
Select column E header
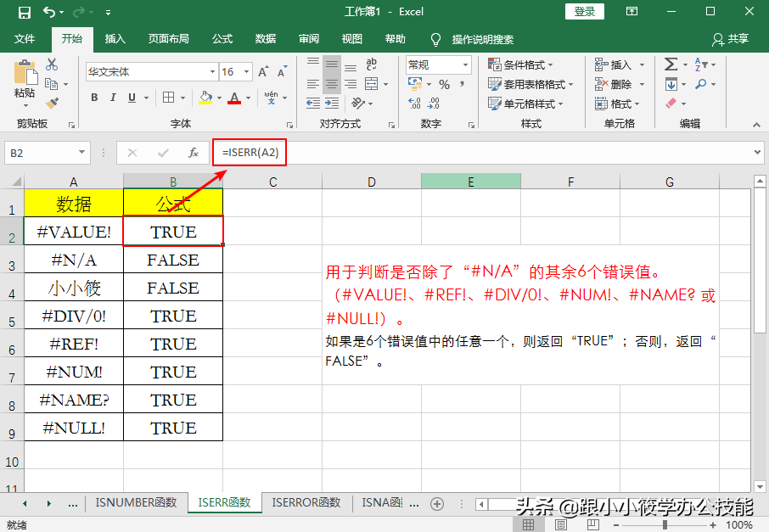(471, 182)
